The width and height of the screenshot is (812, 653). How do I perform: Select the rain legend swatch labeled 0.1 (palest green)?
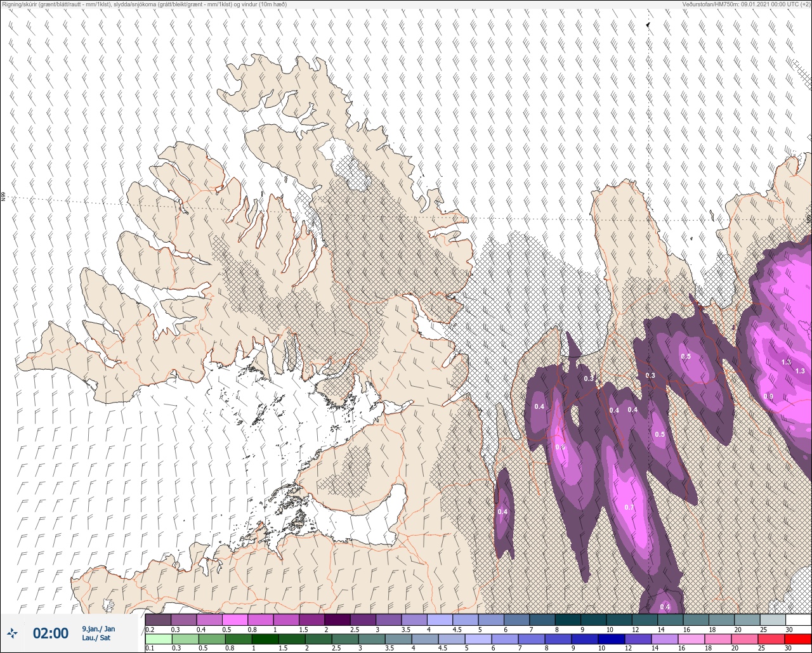158,638
